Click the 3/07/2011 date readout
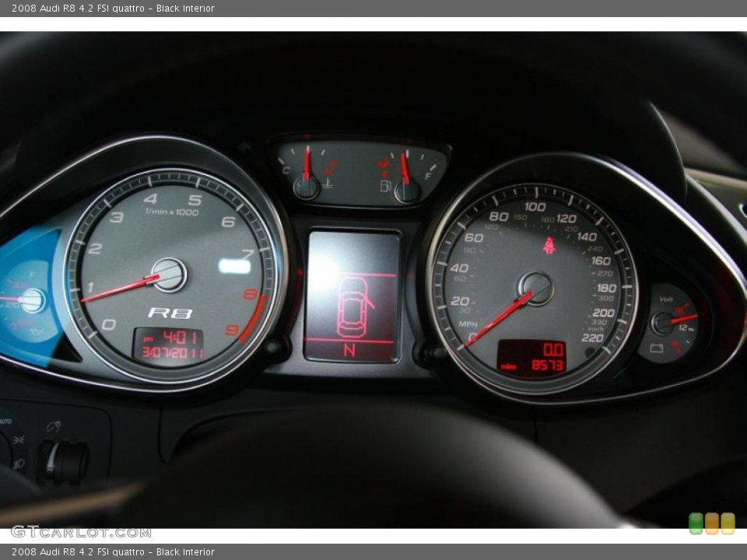Viewport: 747px width, 560px height. (173, 353)
